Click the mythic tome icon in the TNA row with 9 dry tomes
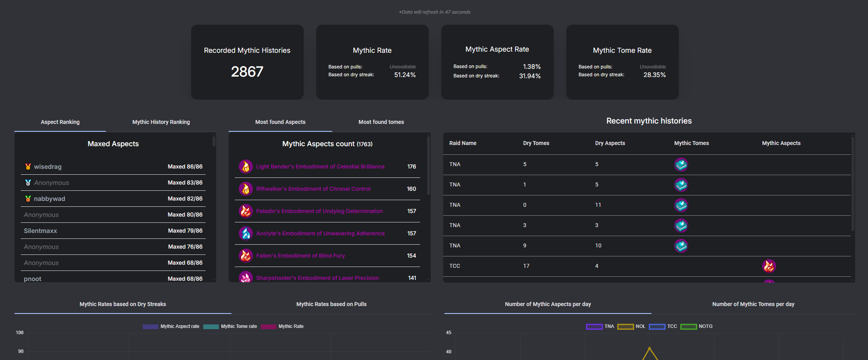 click(681, 246)
